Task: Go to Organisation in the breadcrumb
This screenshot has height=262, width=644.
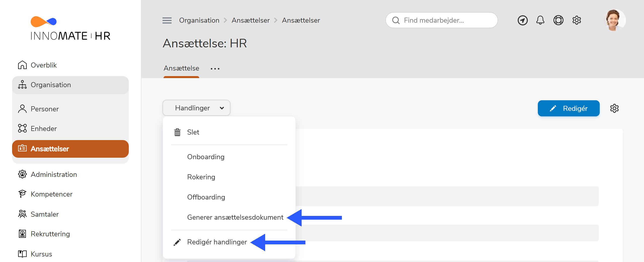Action: tap(199, 20)
